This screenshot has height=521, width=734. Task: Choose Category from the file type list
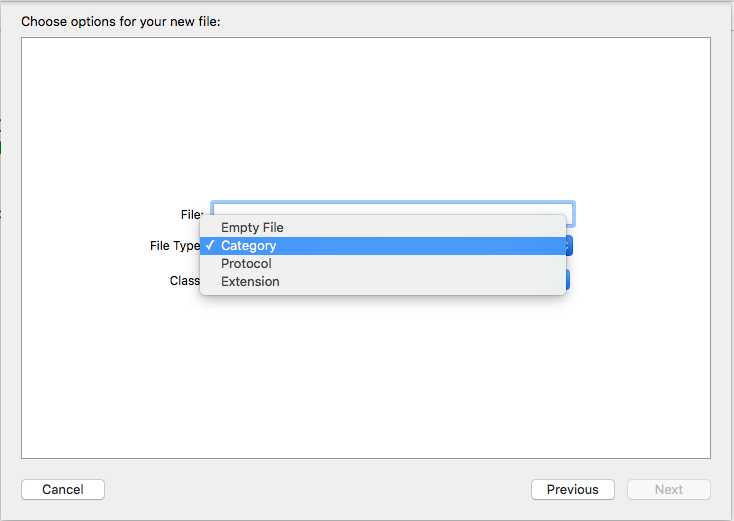[x=248, y=246]
